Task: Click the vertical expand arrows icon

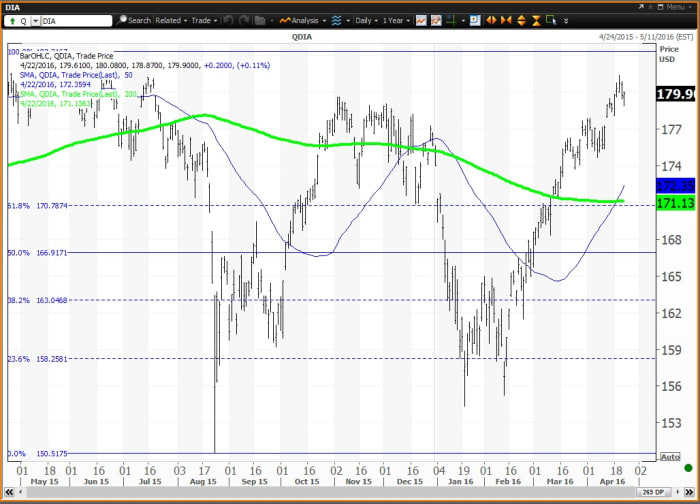Action: point(521,21)
